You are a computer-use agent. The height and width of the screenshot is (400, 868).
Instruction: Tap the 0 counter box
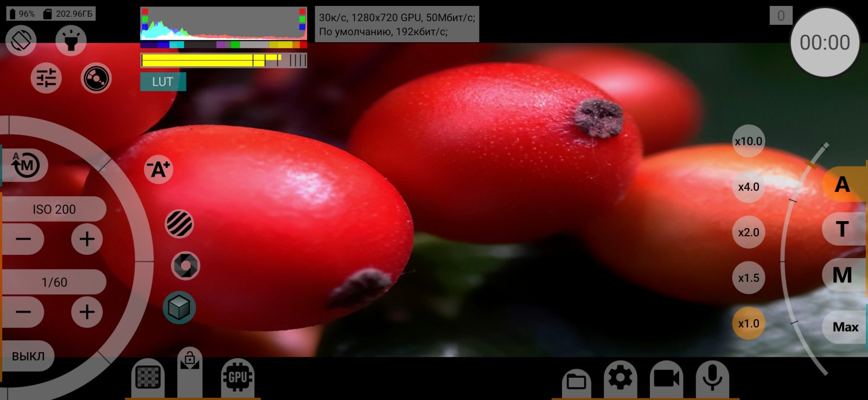click(x=781, y=16)
